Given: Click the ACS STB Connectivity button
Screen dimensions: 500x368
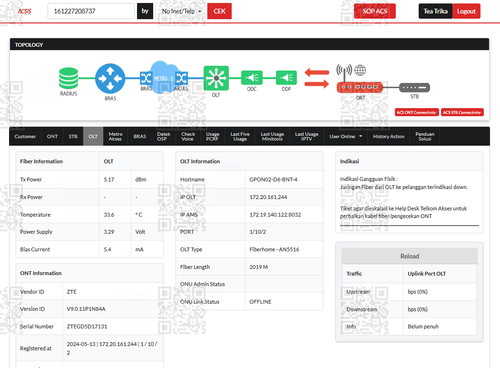Looking at the screenshot, I should [x=462, y=112].
